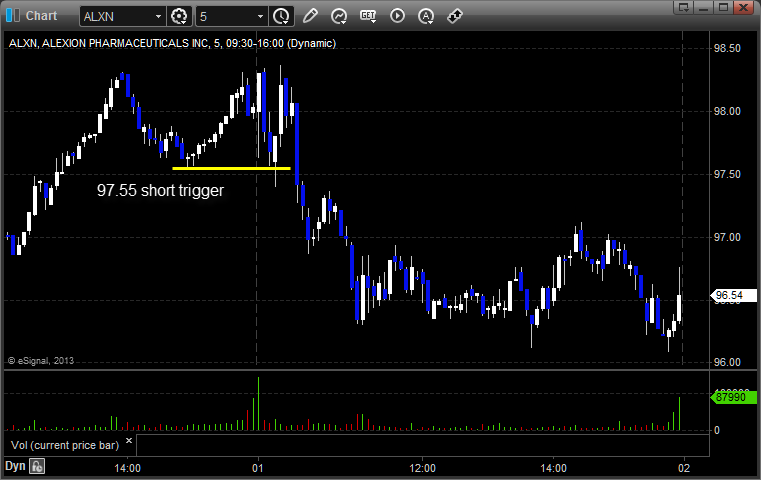Click the 97.00 price axis label
761x480 pixels.
point(727,237)
